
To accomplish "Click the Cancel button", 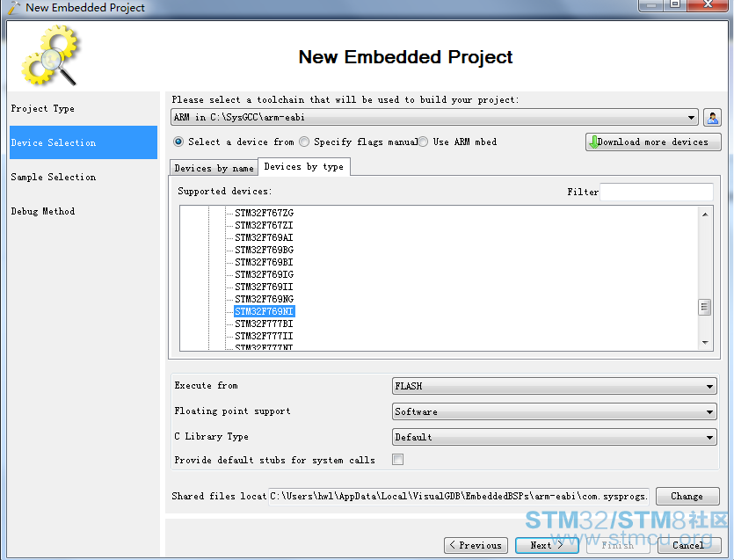I will [x=688, y=545].
